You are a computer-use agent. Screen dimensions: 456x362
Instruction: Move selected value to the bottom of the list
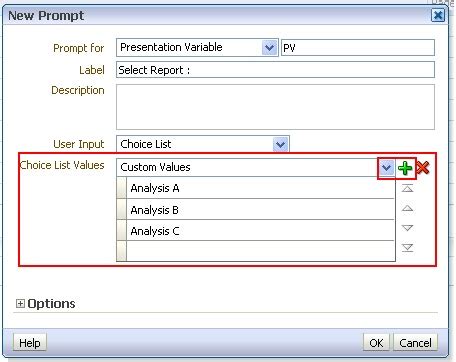pos(407,248)
